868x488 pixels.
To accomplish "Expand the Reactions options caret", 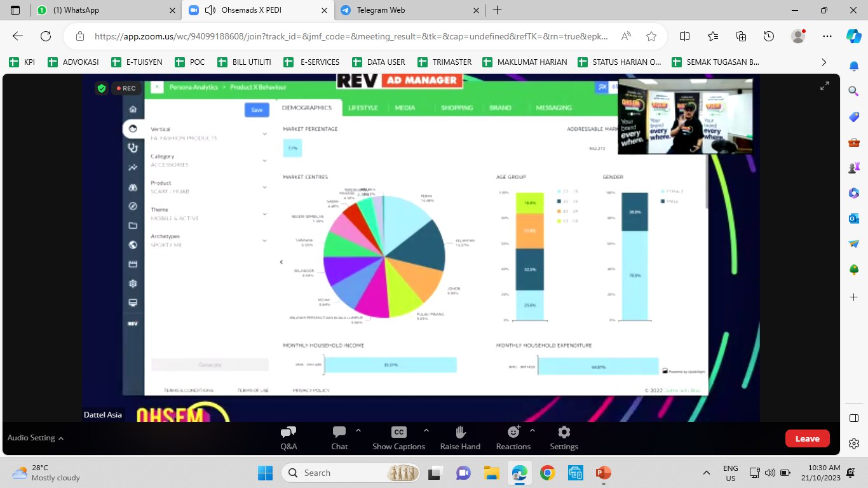I will click(532, 430).
